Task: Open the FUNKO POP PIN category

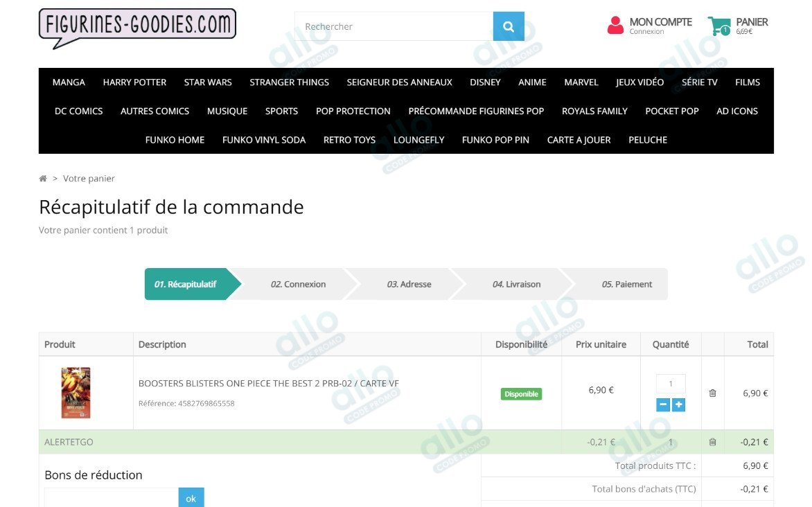Action: (x=495, y=141)
